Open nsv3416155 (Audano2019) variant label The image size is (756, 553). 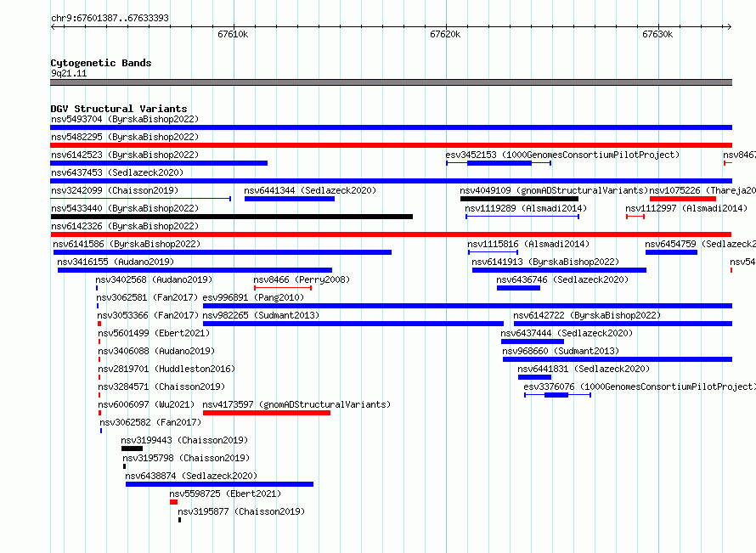click(116, 262)
